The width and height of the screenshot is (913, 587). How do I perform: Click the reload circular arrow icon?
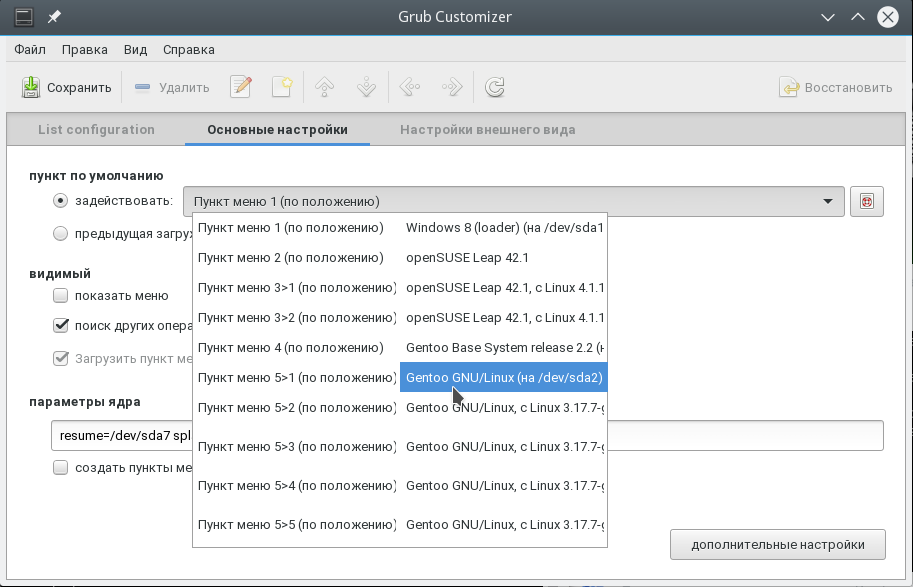494,87
